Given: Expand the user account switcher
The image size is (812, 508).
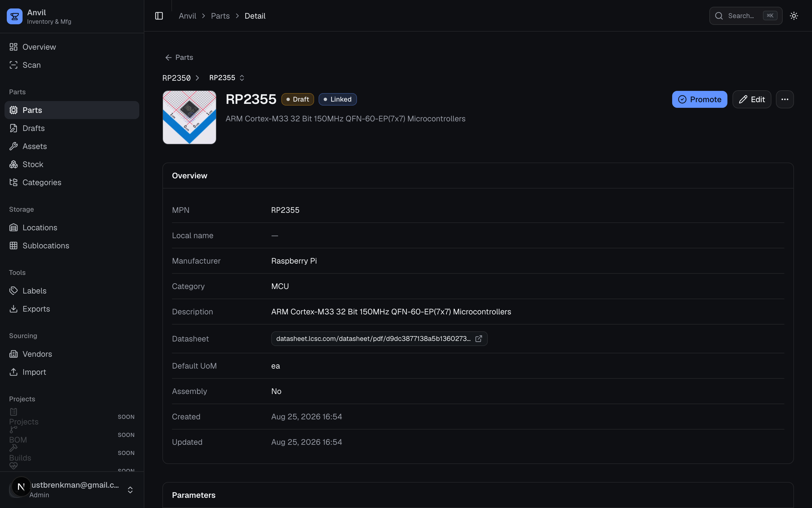Looking at the screenshot, I should [x=130, y=490].
